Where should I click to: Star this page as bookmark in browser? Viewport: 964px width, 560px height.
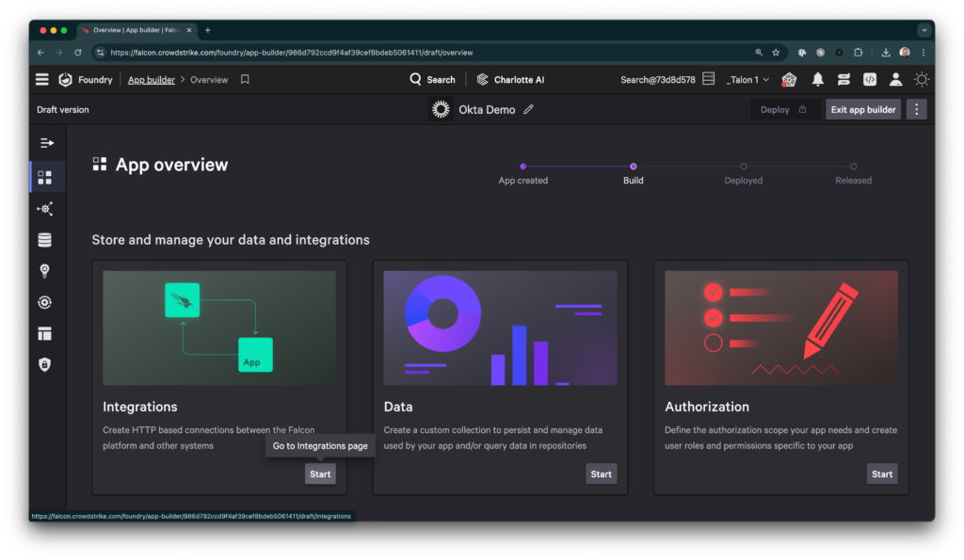(776, 53)
